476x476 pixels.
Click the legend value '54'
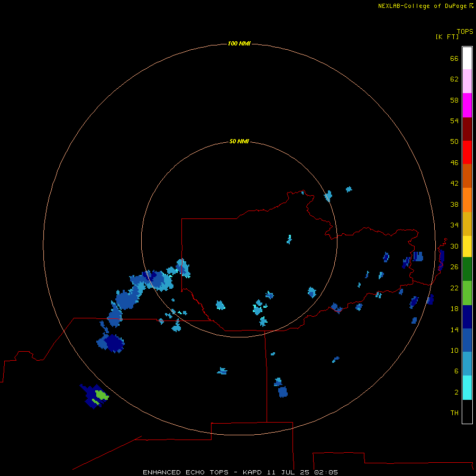(454, 121)
